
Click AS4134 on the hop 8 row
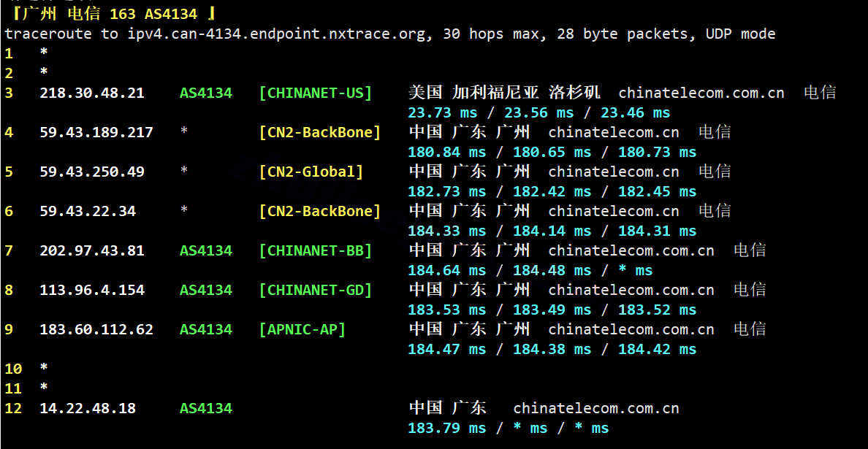point(206,291)
